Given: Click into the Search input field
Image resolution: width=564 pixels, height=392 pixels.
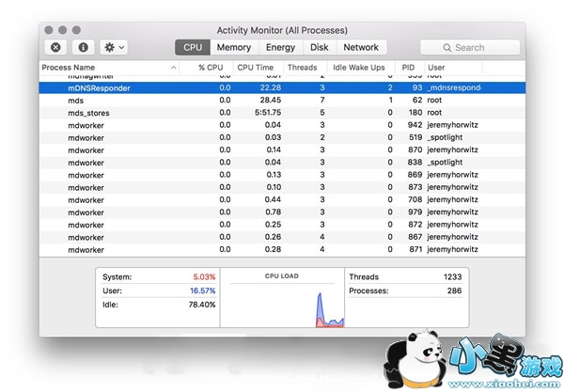Looking at the screenshot, I should point(470,47).
